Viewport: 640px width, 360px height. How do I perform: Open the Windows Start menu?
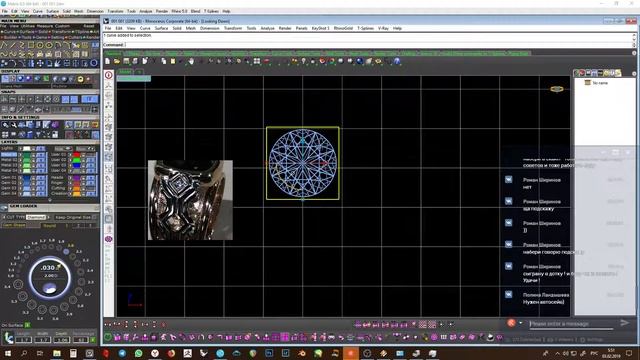point(7,353)
